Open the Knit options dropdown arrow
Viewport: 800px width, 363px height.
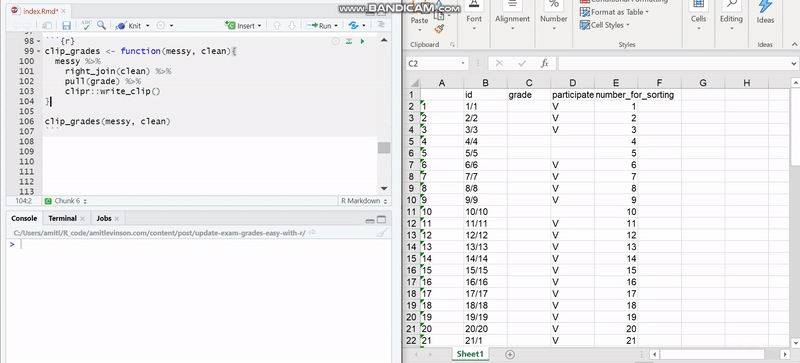click(x=147, y=26)
